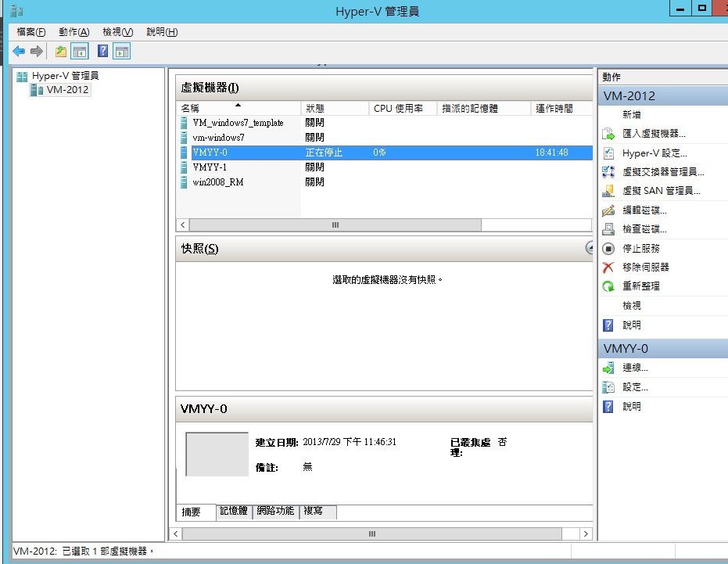Image resolution: width=728 pixels, height=564 pixels.
Task: Click the 設定 settings icon under VMYY-0
Action: tap(608, 387)
